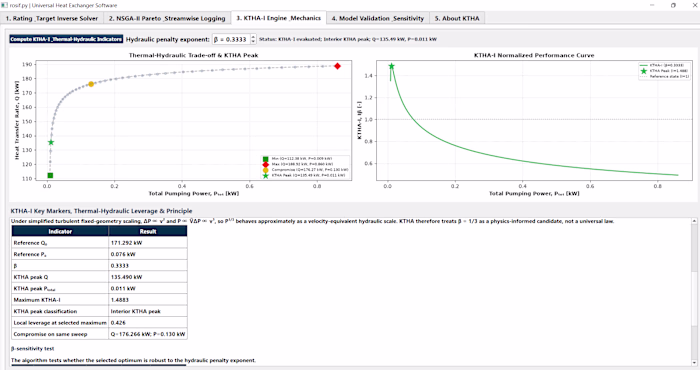Close the Universal Heat Exchanger Software window
Viewport: 700px width, 370px height.
[694, 5]
